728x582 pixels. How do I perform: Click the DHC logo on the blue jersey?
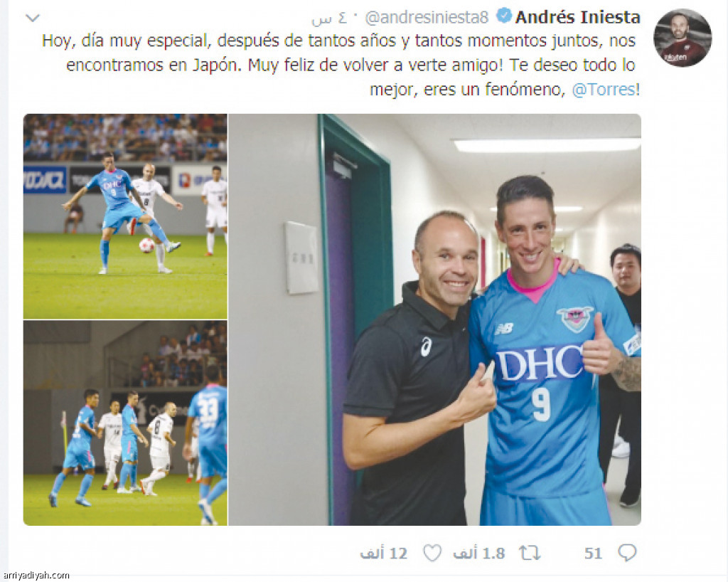tap(539, 364)
